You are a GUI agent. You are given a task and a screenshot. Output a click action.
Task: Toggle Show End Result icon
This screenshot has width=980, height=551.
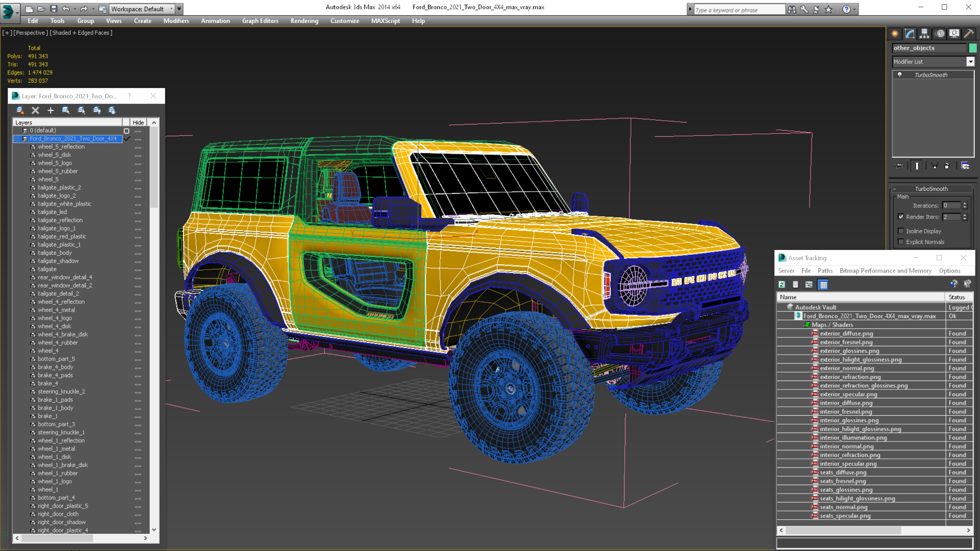coord(917,166)
